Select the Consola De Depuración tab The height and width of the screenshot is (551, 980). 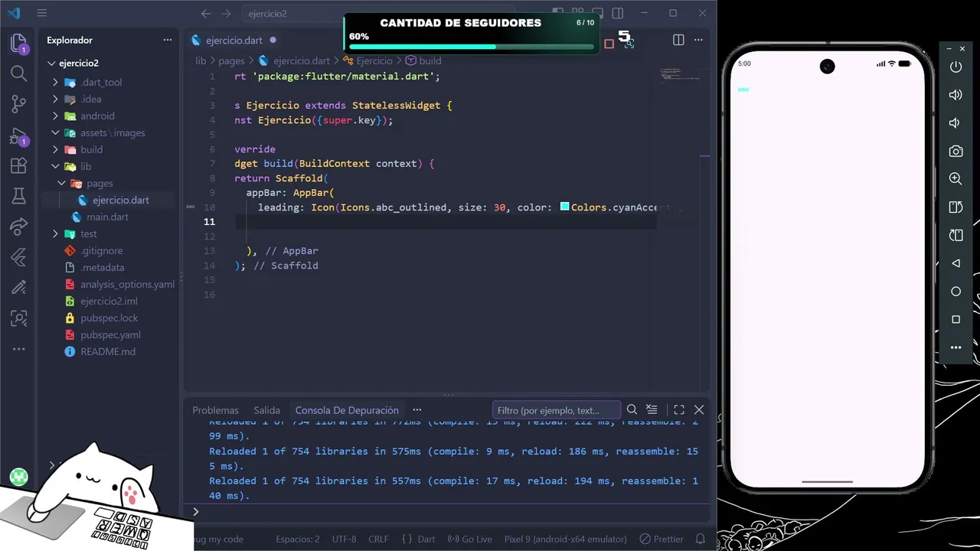pos(347,410)
